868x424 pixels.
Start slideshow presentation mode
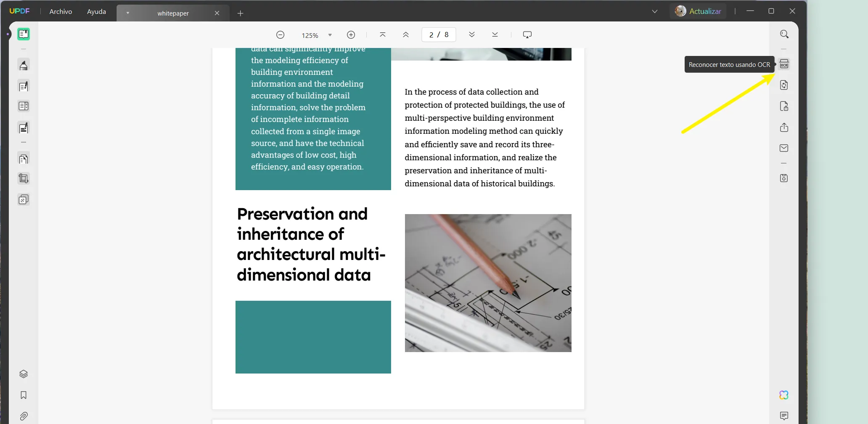(x=527, y=34)
